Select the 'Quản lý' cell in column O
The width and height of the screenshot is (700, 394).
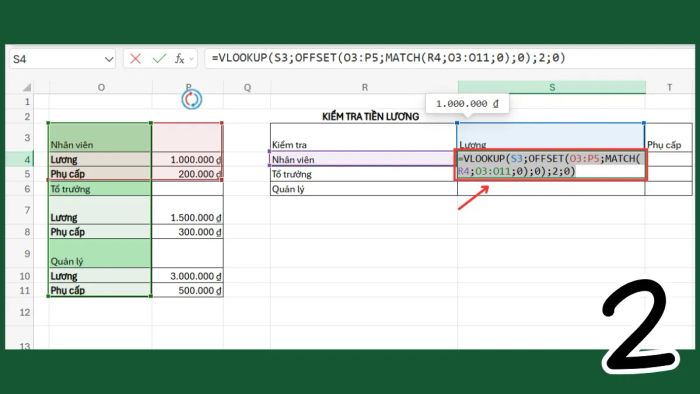pyautogui.click(x=100, y=253)
